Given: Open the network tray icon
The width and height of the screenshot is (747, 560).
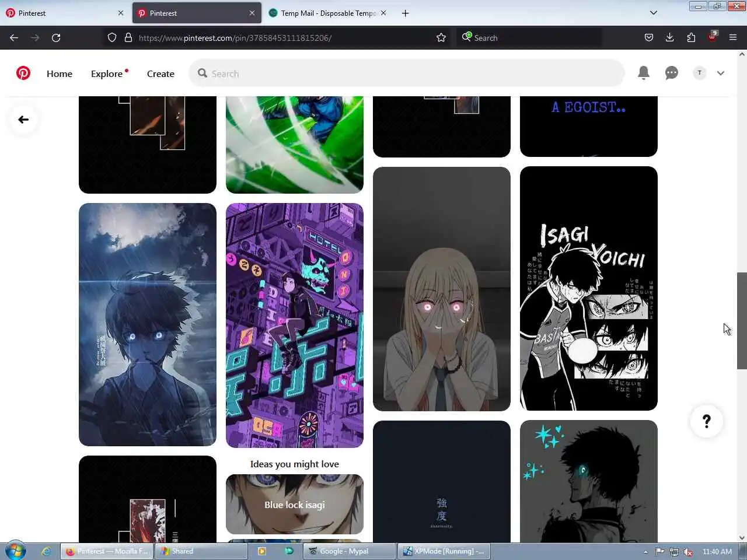Looking at the screenshot, I should tap(674, 552).
